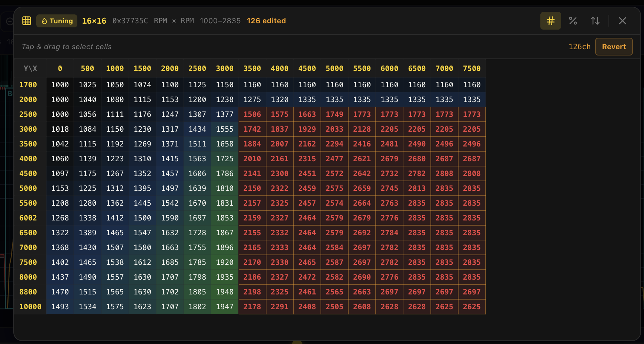The width and height of the screenshot is (644, 344).
Task: Select the 7500 column header
Action: (472, 68)
